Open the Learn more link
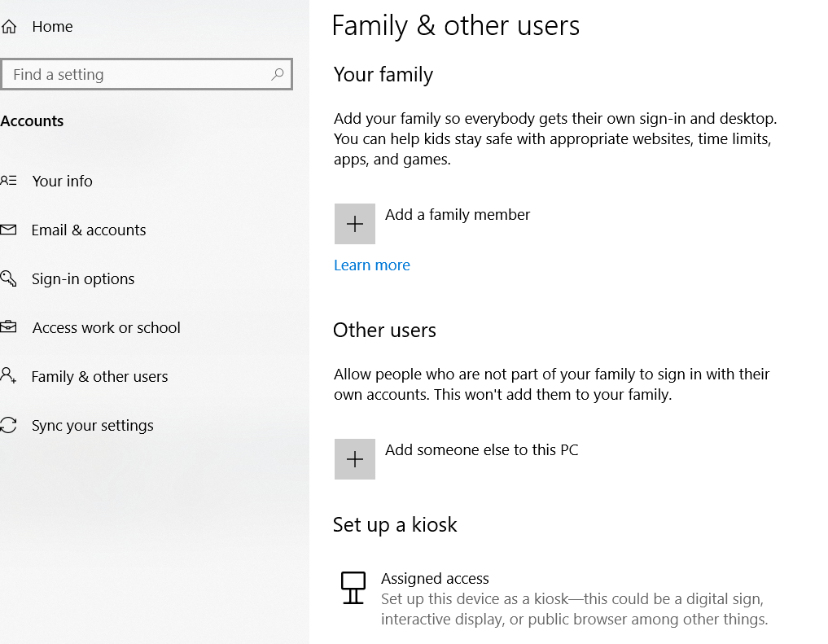 click(x=372, y=265)
